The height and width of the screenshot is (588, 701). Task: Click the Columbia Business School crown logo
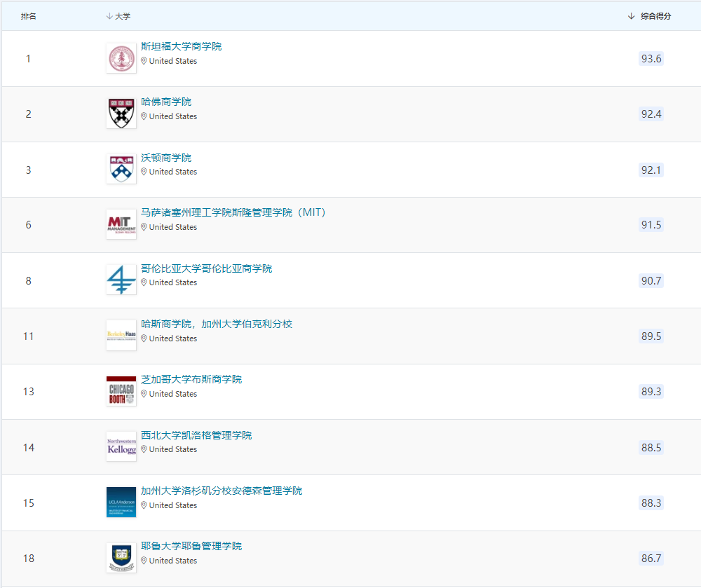tap(121, 280)
